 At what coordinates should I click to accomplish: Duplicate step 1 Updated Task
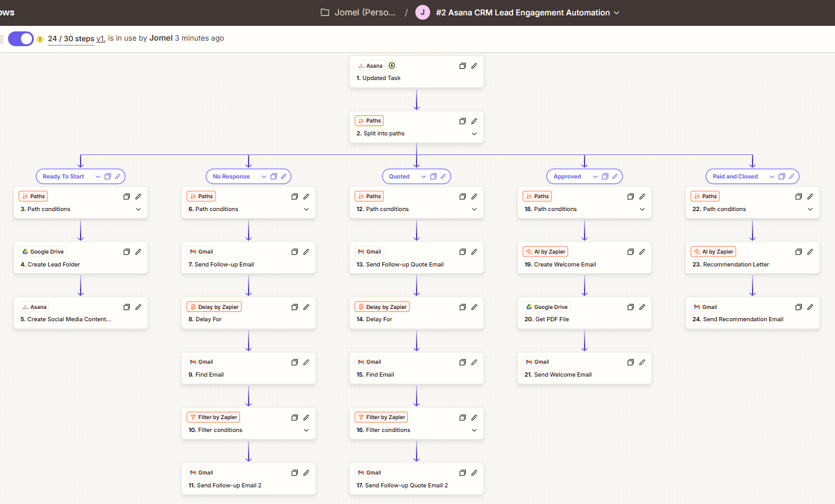coord(463,66)
